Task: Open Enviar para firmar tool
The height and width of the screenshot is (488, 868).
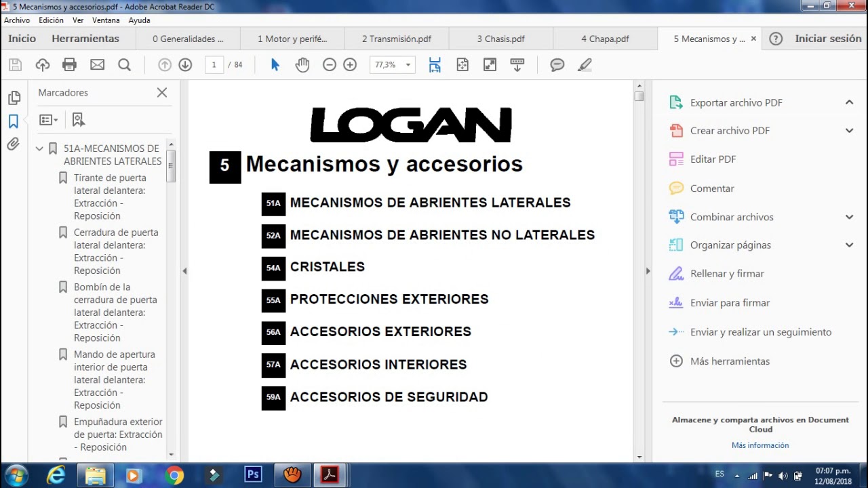Action: click(x=730, y=303)
